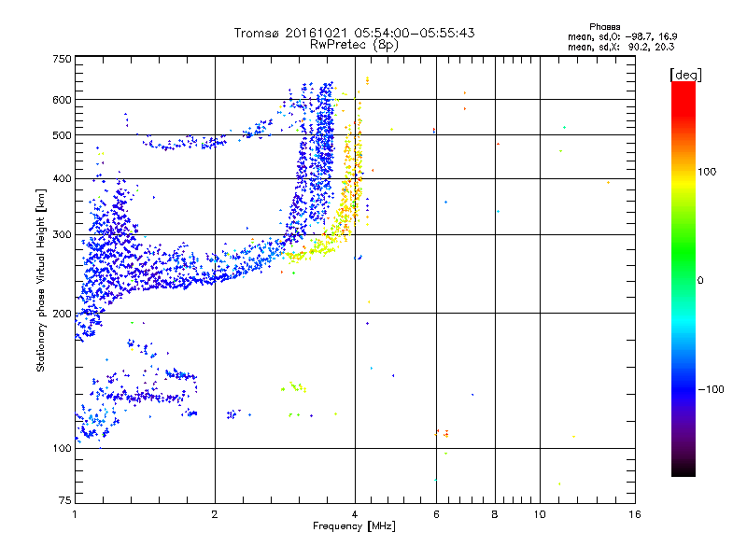Click x-axis tick label '1'
This screenshot has height=560, width=747.
[75, 514]
